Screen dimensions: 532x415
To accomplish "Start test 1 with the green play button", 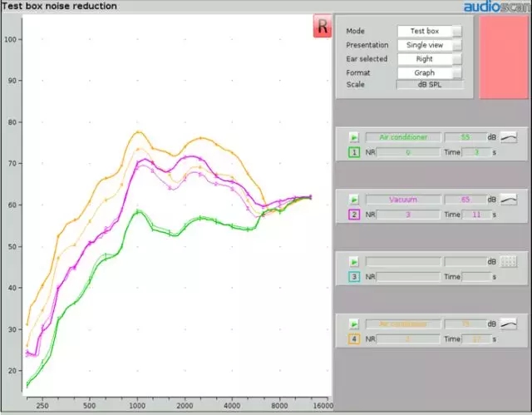I will (x=353, y=137).
